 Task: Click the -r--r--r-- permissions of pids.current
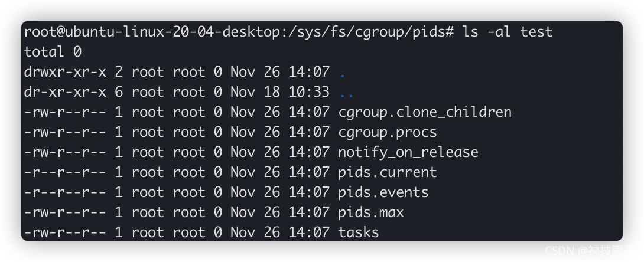pos(66,172)
